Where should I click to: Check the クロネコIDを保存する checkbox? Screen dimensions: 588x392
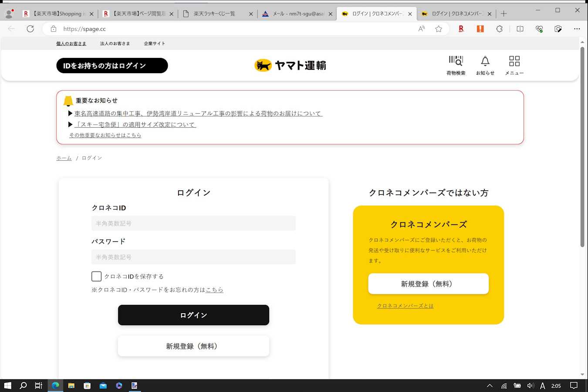[x=96, y=276]
